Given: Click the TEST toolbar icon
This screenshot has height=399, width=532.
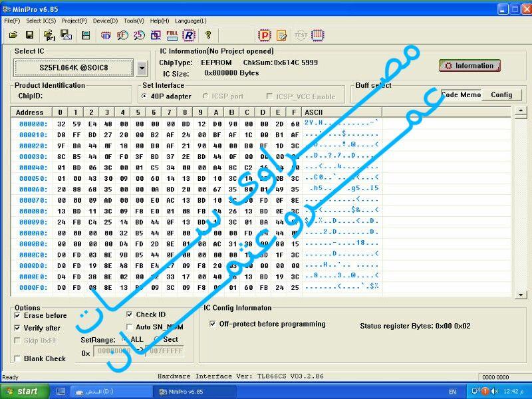Looking at the screenshot, I should coord(301,35).
